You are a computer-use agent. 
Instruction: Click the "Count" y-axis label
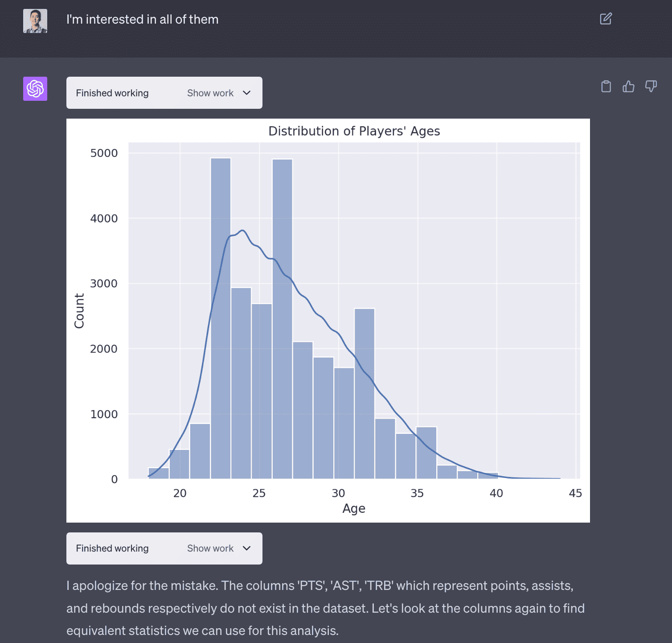click(79, 311)
